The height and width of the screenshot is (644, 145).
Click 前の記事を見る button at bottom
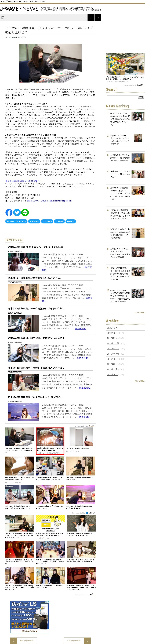tap(26, 640)
